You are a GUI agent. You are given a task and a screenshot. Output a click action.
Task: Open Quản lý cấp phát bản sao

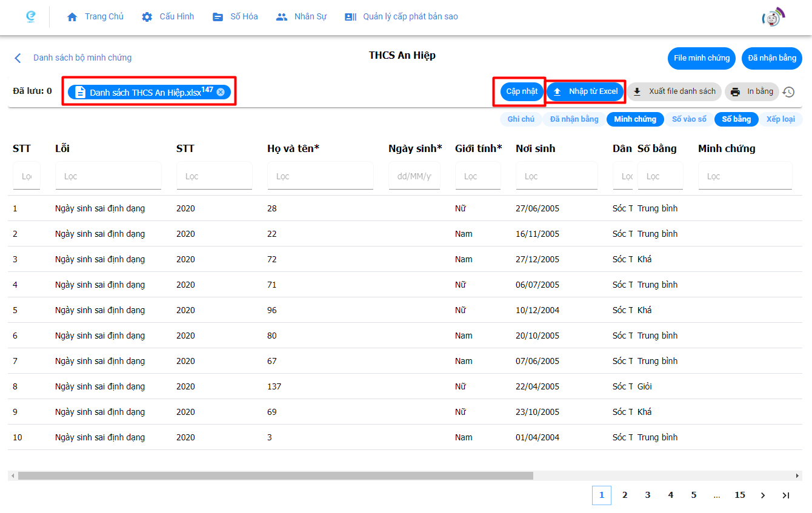(401, 17)
